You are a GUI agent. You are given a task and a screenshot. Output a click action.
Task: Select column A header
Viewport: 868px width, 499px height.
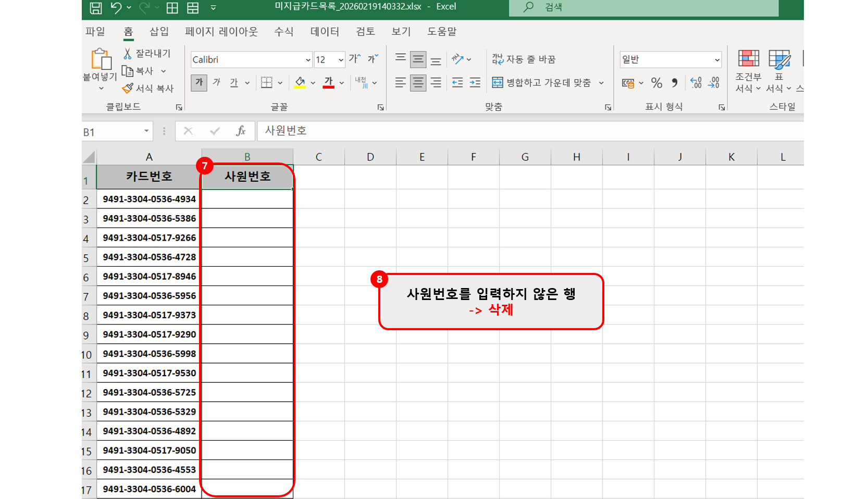[x=149, y=157]
